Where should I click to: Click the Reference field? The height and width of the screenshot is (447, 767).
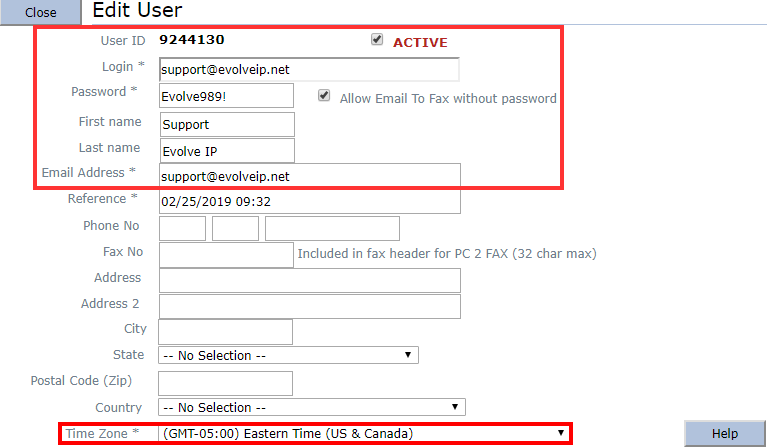(309, 201)
